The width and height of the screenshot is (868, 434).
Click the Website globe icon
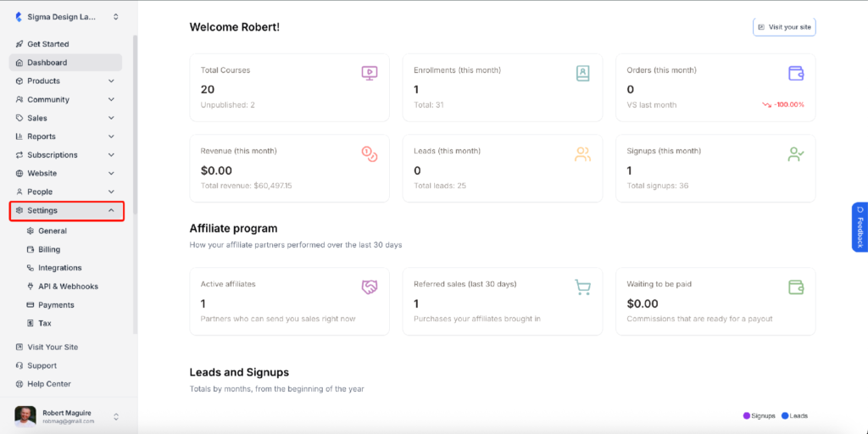pos(20,173)
